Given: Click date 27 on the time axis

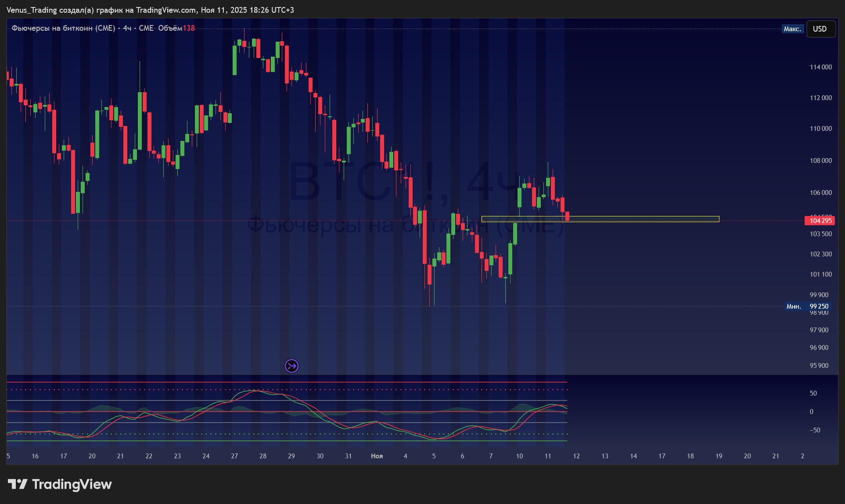Looking at the screenshot, I should (x=234, y=456).
